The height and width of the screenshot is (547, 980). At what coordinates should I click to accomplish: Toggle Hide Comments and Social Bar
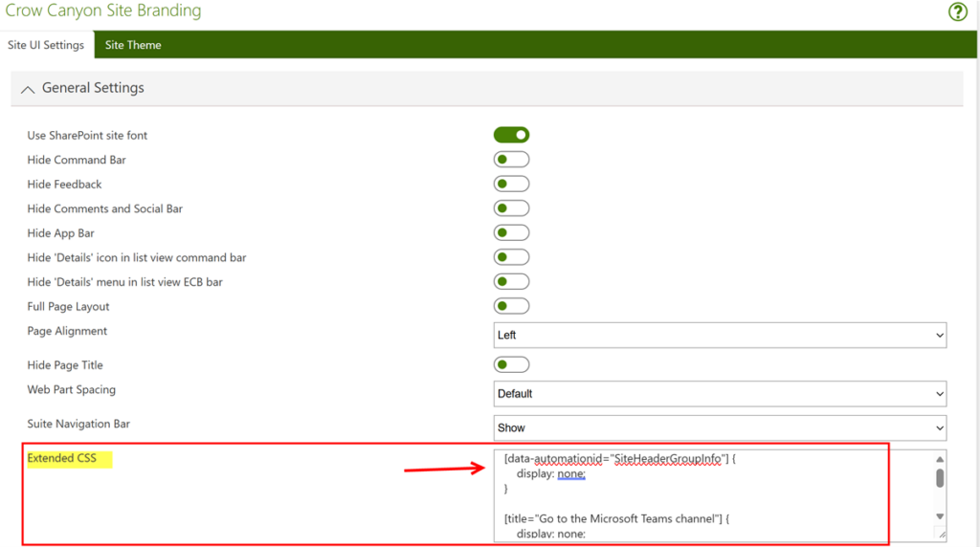coord(511,208)
